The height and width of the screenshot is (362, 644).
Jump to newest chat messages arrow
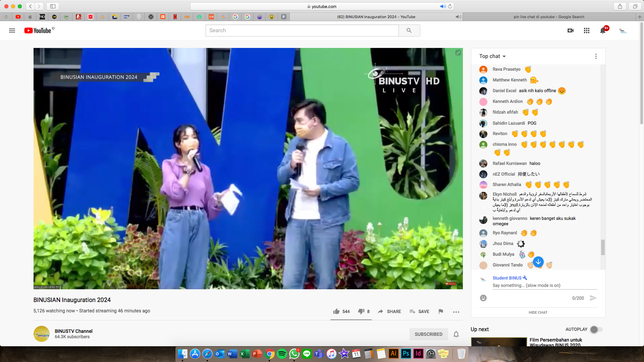(538, 262)
